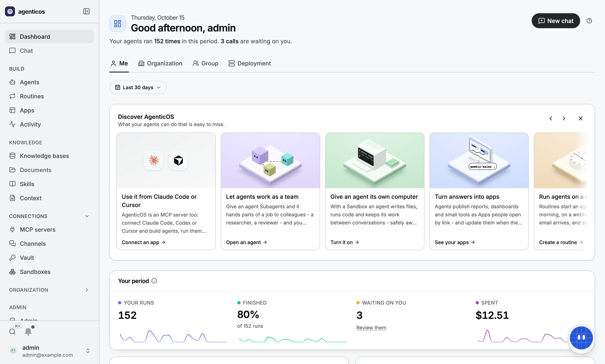This screenshot has height=364, width=605.
Task: Open Documents in the sidebar
Action: pyautogui.click(x=49, y=170)
